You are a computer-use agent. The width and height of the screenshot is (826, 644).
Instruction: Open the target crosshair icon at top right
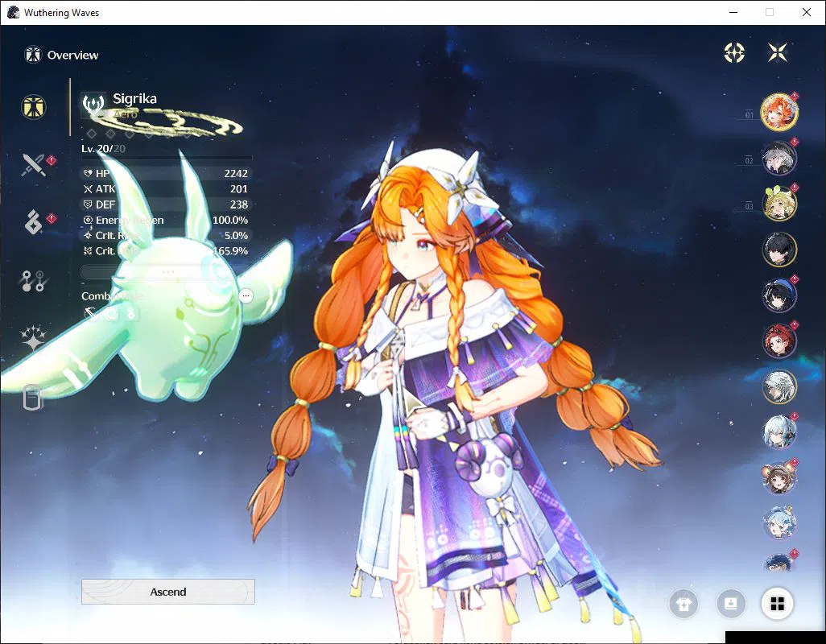click(734, 52)
